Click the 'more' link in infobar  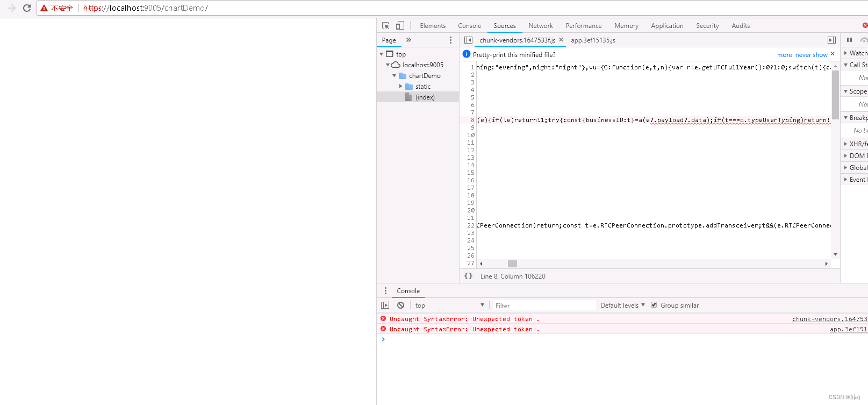pyautogui.click(x=784, y=55)
